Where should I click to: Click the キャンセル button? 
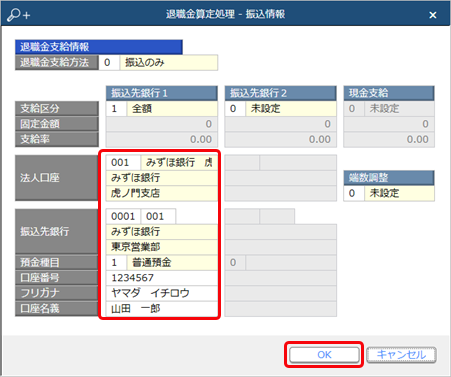click(401, 355)
